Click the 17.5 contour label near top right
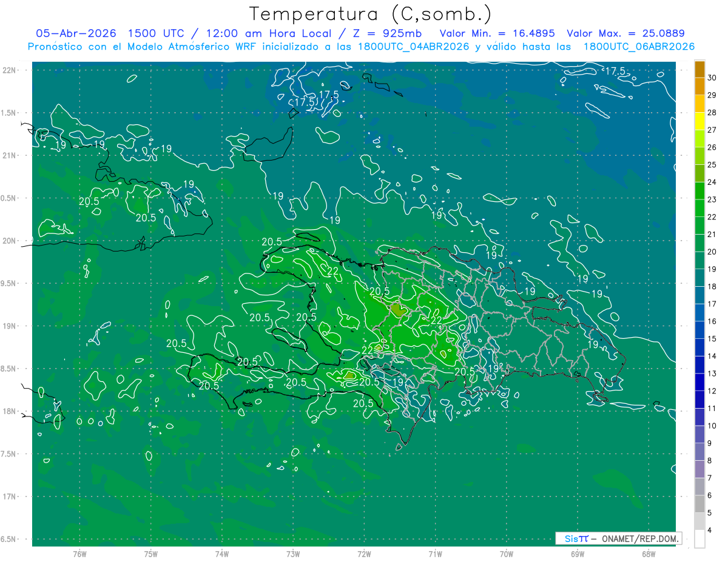 (615, 71)
